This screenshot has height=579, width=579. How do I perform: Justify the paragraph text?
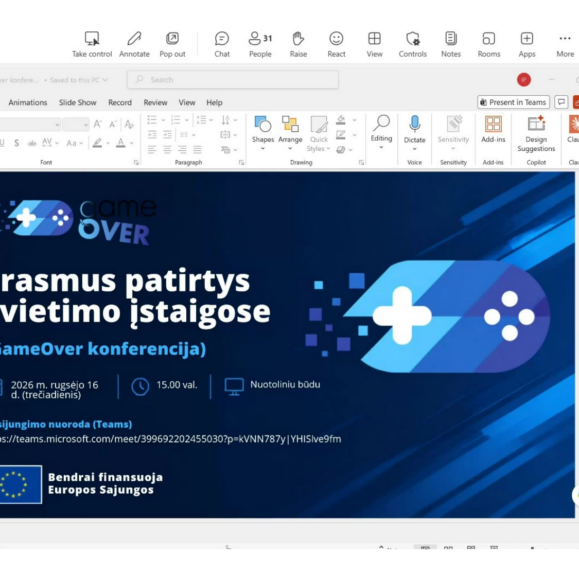197,149
